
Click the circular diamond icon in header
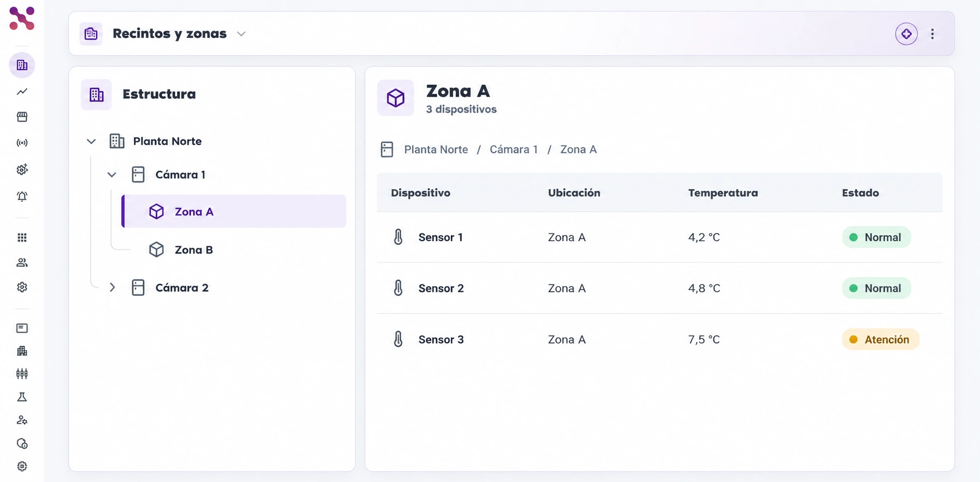pyautogui.click(x=906, y=34)
